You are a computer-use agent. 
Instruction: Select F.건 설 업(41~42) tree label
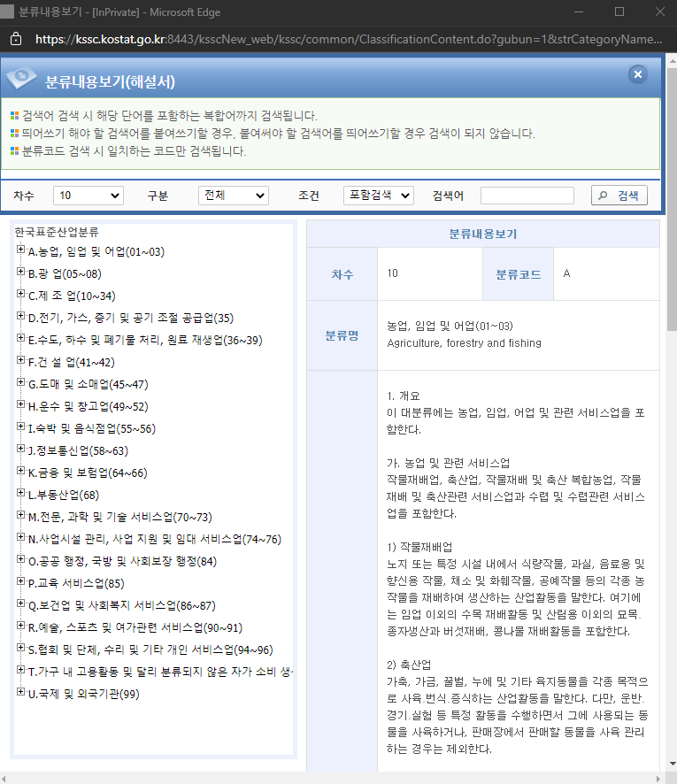point(71,363)
